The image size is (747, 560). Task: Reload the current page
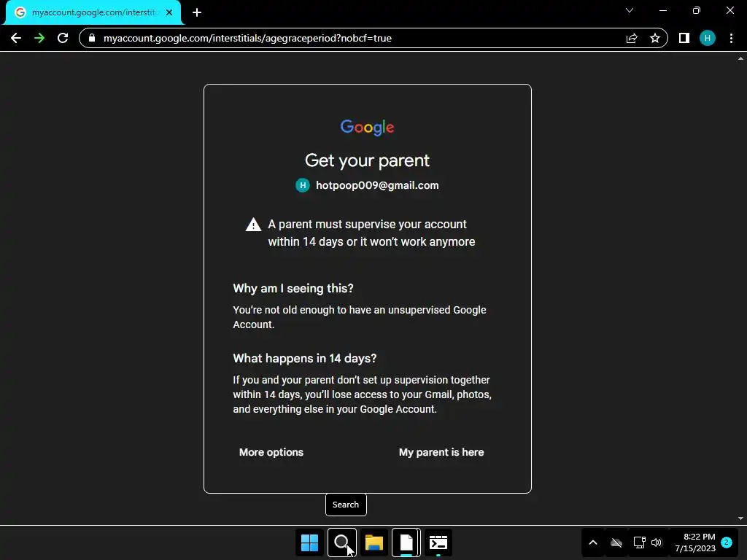(63, 38)
